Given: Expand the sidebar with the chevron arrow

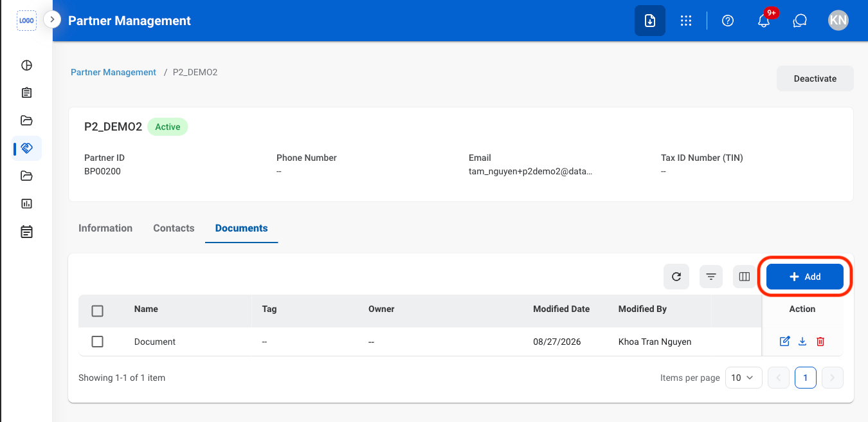Looking at the screenshot, I should tap(52, 20).
